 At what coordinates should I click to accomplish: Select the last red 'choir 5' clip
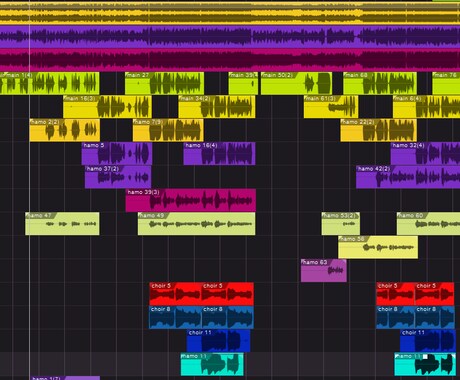click(434, 294)
